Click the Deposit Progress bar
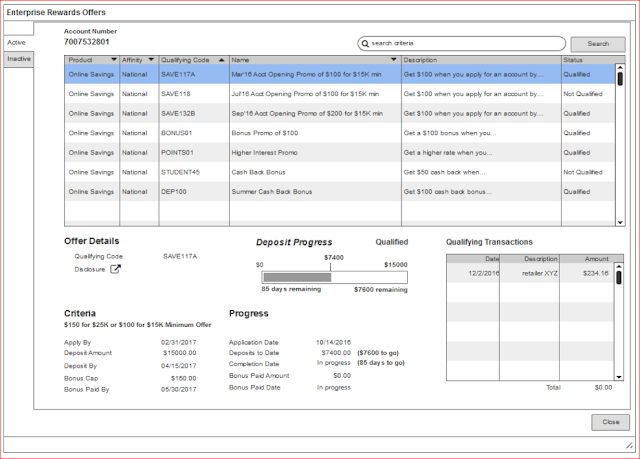Image resolution: width=640 pixels, height=459 pixels. click(x=334, y=277)
